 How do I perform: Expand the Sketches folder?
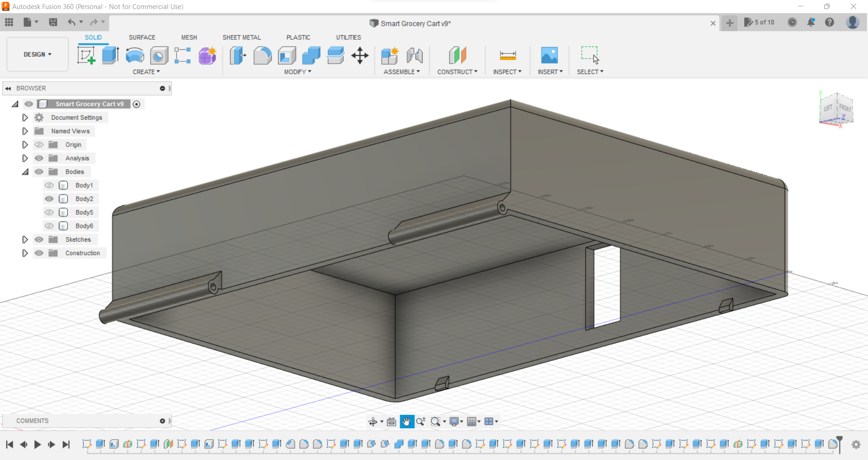point(25,239)
